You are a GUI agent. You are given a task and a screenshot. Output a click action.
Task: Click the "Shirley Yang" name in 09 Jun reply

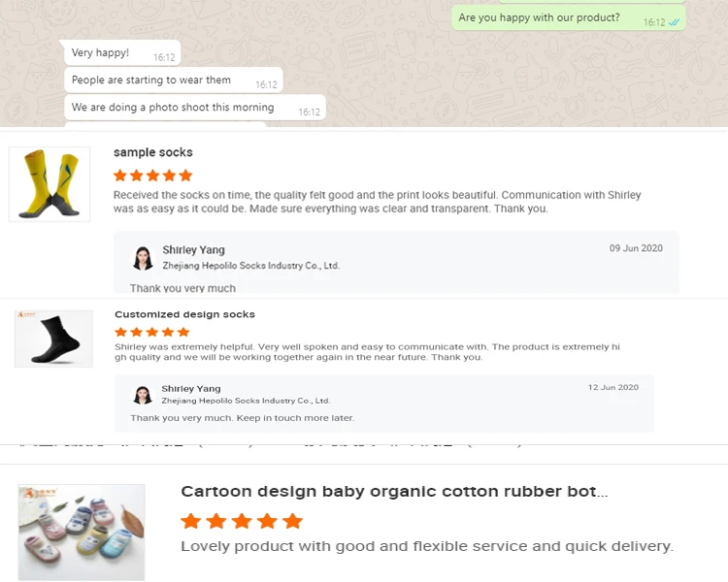coord(193,250)
